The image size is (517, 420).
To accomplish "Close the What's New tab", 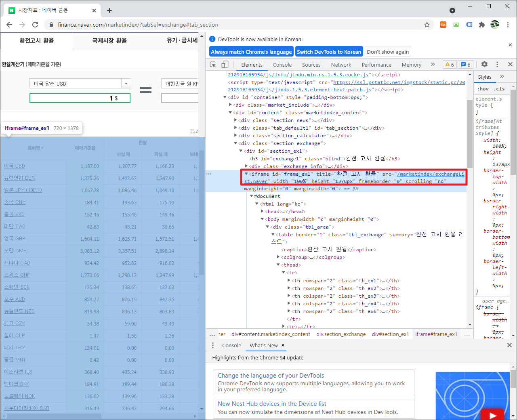I will point(283,345).
